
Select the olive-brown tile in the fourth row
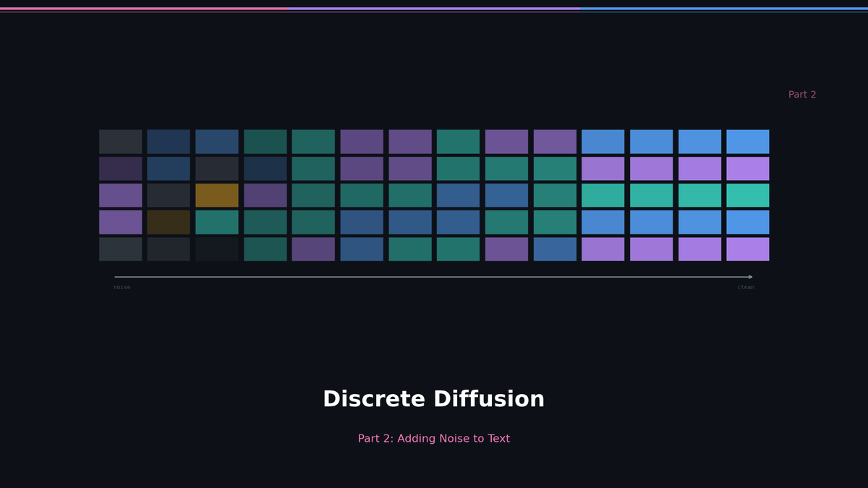pos(169,222)
